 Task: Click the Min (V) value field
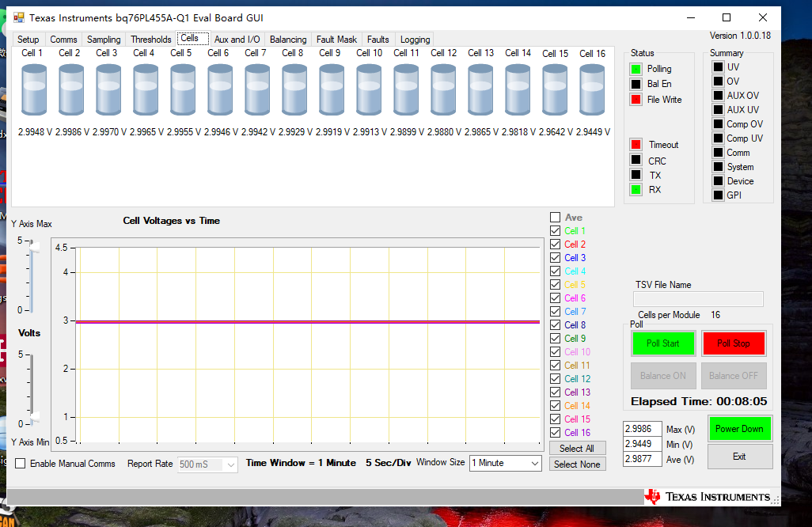coord(642,444)
